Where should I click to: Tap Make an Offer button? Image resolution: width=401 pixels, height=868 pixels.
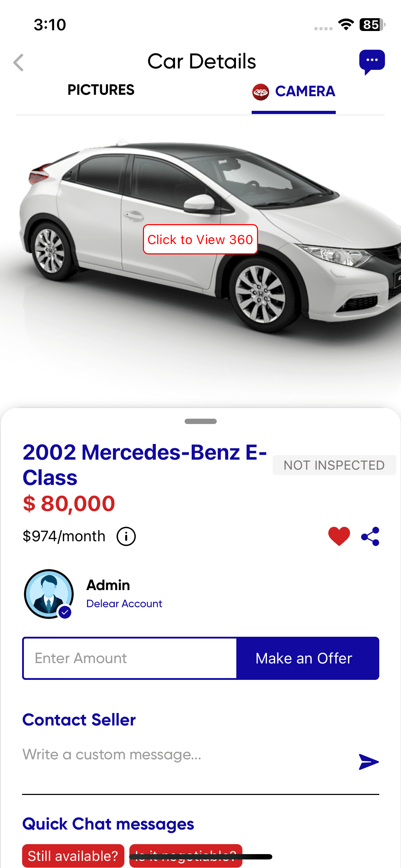point(308,658)
